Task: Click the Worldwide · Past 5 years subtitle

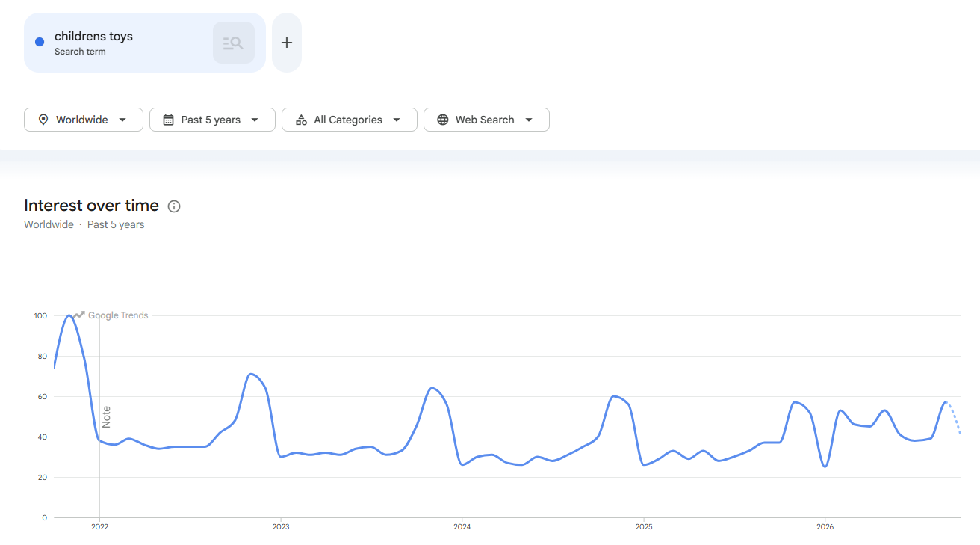Action: click(84, 224)
